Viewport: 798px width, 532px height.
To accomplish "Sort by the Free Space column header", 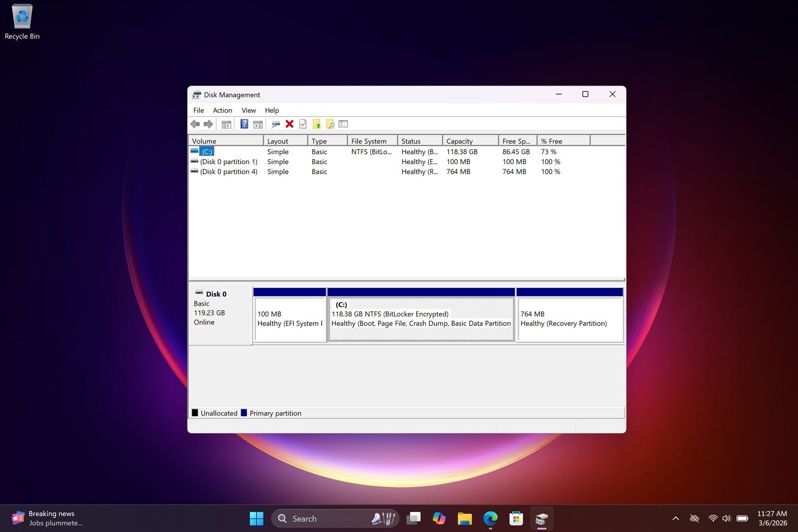I will tap(518, 141).
